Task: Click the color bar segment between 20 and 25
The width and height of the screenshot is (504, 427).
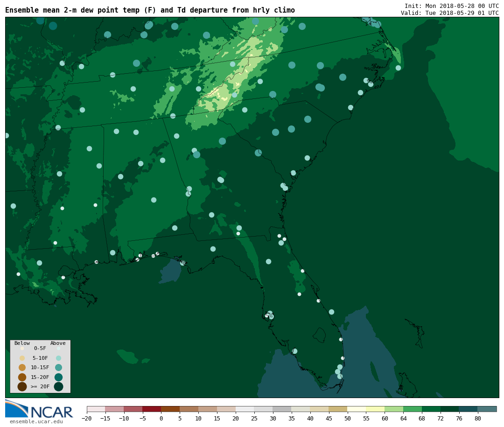Action: coord(245,409)
